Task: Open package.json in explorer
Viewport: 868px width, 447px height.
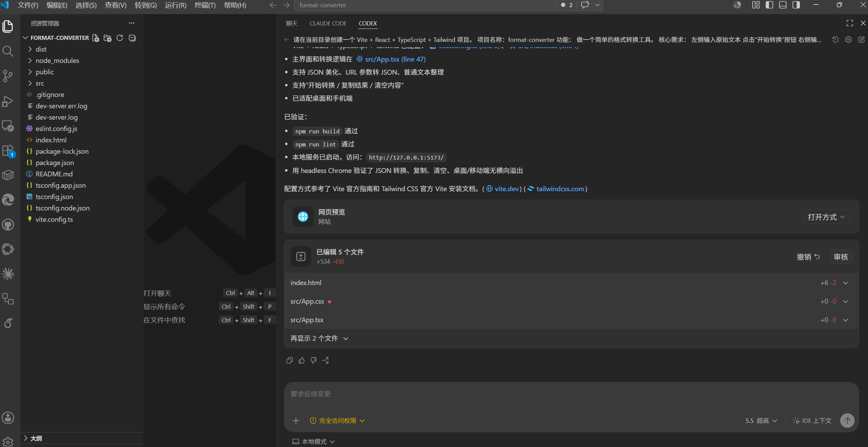Action: (x=82, y=163)
